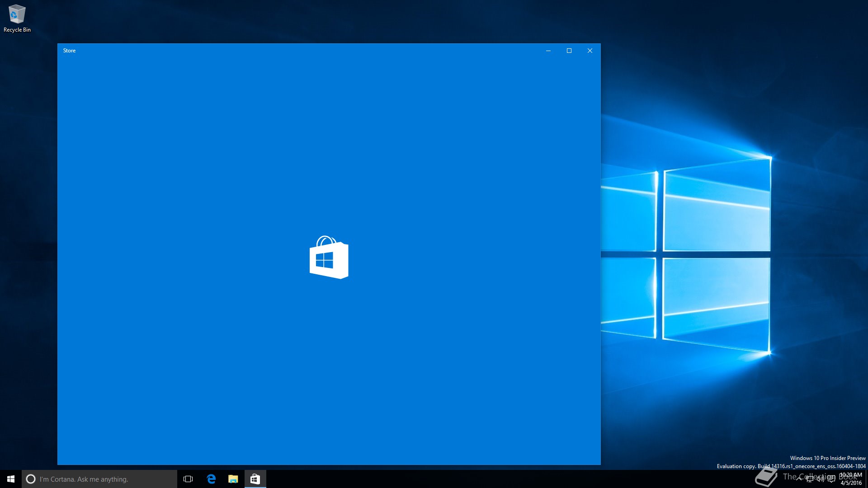Screen dimensions: 868x488
Task: Open File Explorer from the taskbar
Action: tap(233, 479)
